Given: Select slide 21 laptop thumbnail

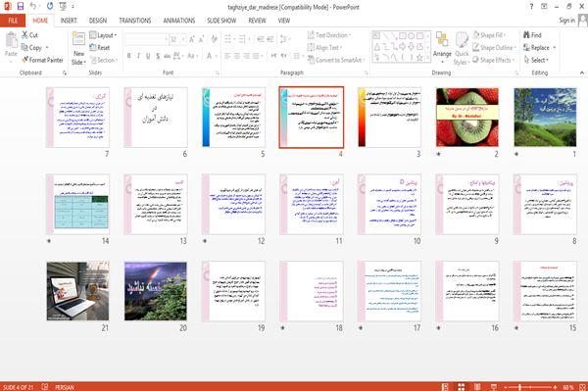Looking at the screenshot, I should tap(77, 291).
